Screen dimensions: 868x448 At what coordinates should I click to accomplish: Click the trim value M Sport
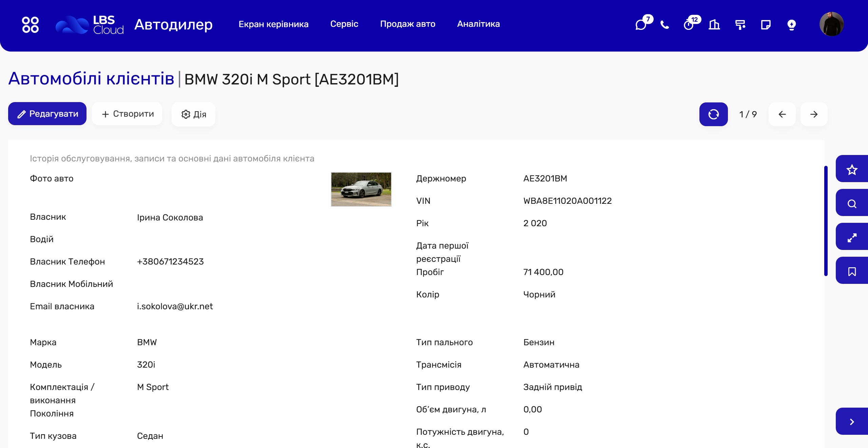pyautogui.click(x=153, y=387)
